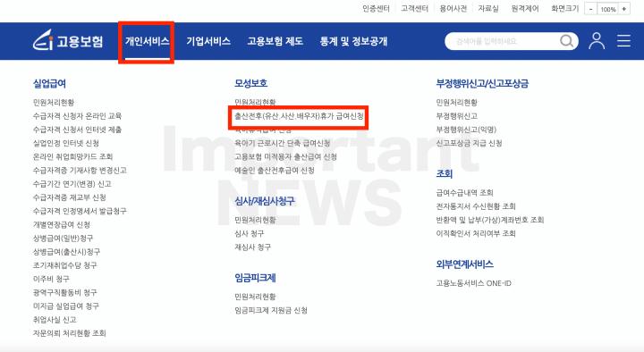
Task: Open 재심사 청구 link
Action: coord(252,247)
